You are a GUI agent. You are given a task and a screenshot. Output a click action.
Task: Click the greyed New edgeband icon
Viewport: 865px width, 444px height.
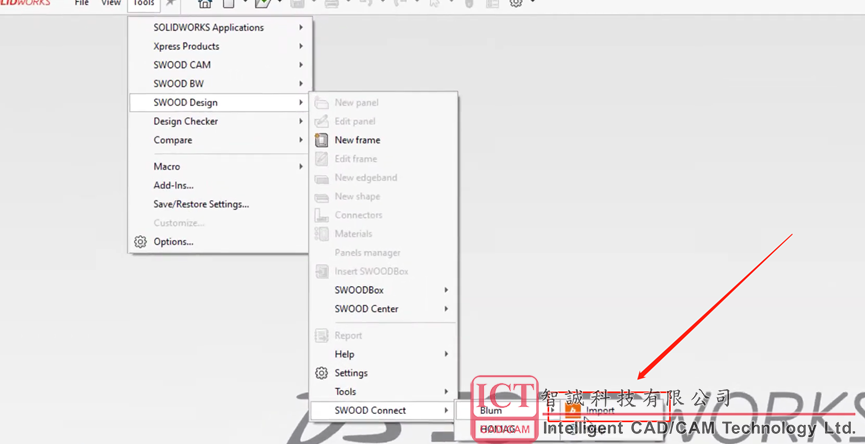pyautogui.click(x=321, y=178)
